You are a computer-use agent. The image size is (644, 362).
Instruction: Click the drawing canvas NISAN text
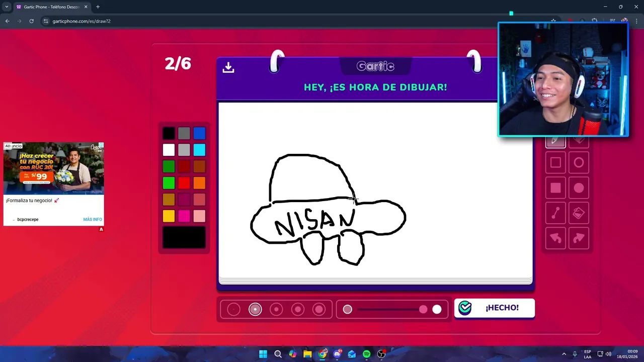(314, 222)
